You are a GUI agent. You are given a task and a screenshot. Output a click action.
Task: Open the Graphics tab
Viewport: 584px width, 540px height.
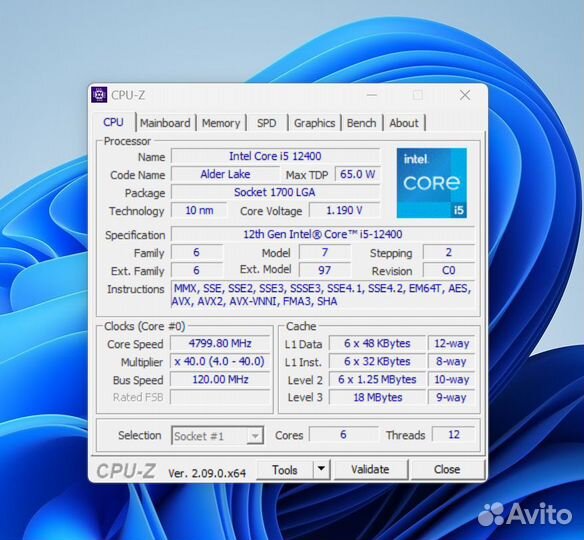tap(315, 123)
